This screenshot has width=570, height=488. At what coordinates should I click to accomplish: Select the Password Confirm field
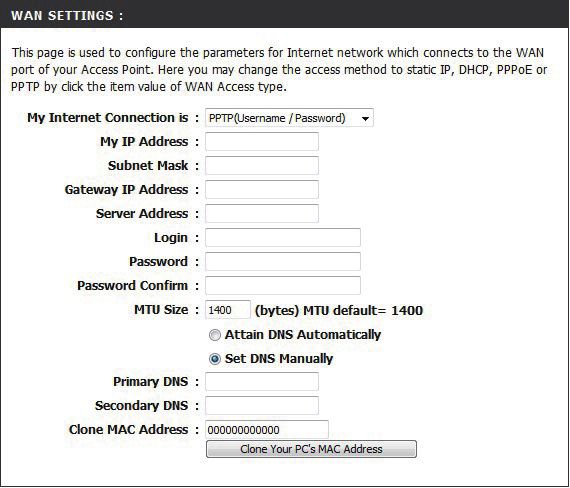283,285
